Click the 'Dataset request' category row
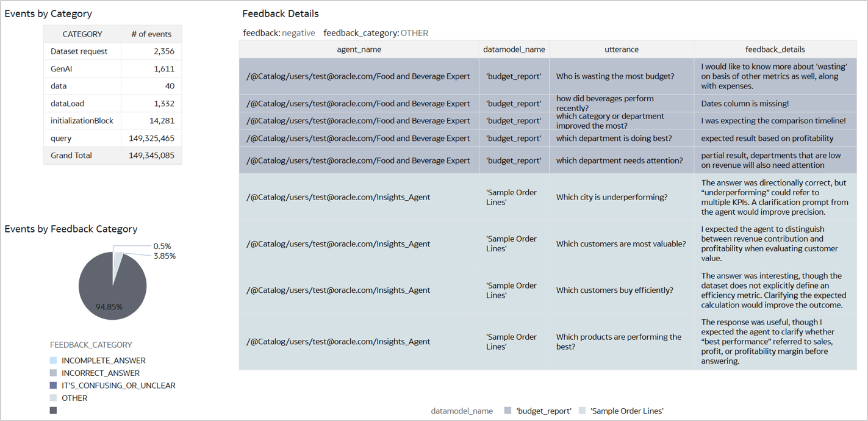This screenshot has height=421, width=868. coord(113,51)
